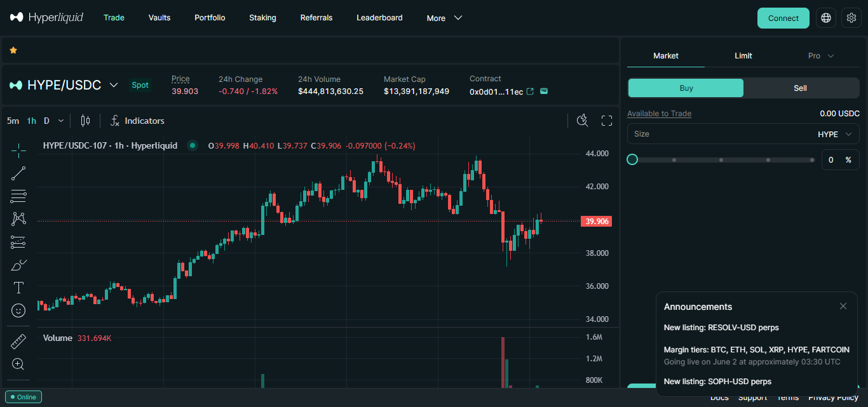This screenshot has width=868, height=407.
Task: Click the contract address 0x0d01...11ec
Action: tap(496, 92)
